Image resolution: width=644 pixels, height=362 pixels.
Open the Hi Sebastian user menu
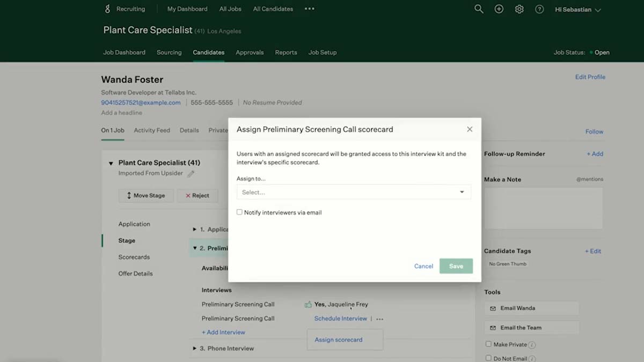(x=577, y=10)
